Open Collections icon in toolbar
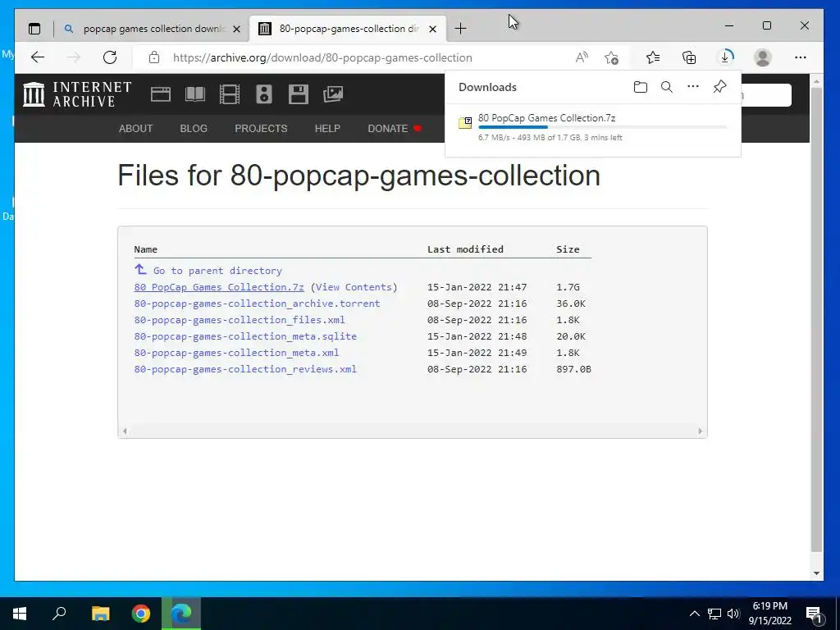This screenshot has height=630, width=840. 689,57
